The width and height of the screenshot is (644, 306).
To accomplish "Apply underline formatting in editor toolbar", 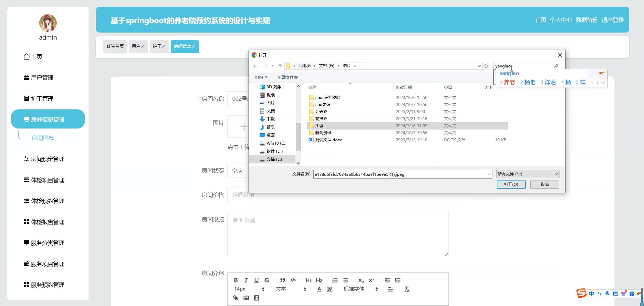I will pos(256,280).
